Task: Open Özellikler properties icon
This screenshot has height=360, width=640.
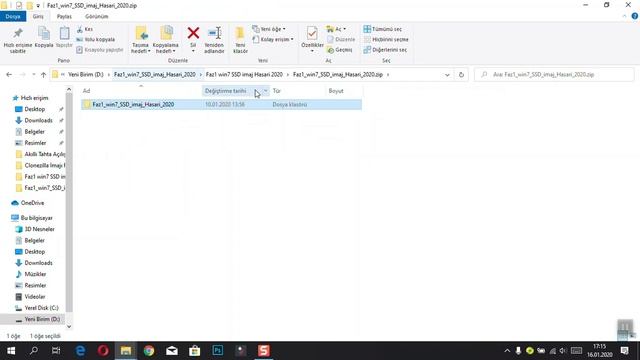Action: pyautogui.click(x=312, y=40)
